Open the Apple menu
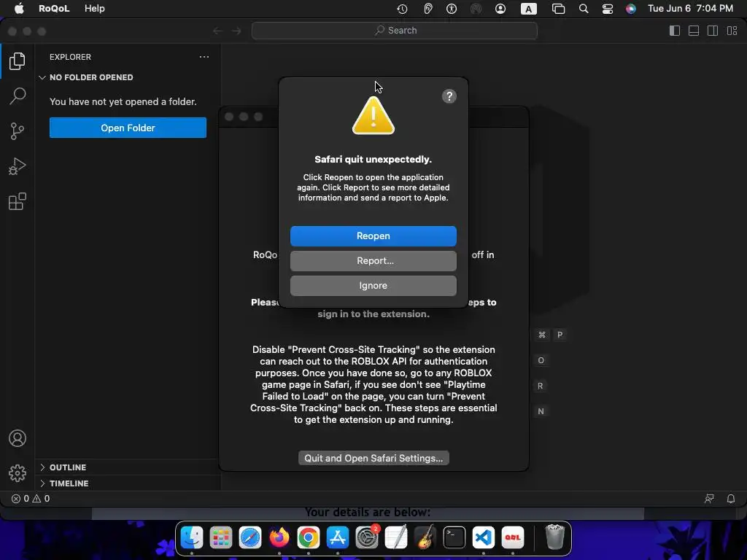This screenshot has height=560, width=747. click(x=19, y=9)
